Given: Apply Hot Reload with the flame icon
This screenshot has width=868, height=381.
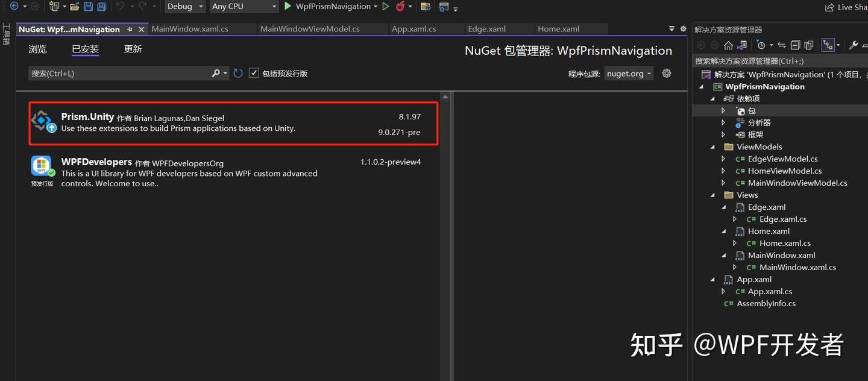Looking at the screenshot, I should (x=401, y=7).
